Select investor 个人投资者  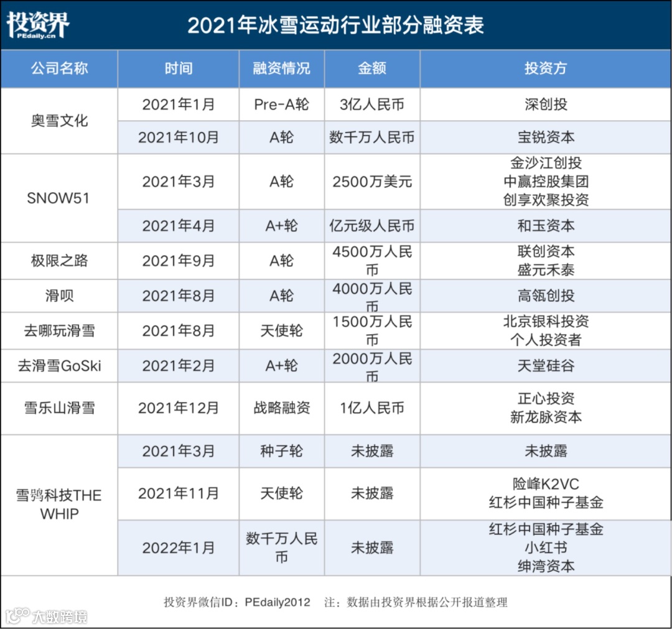click(x=546, y=340)
